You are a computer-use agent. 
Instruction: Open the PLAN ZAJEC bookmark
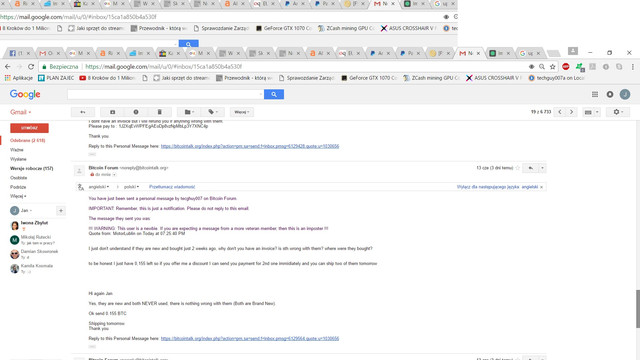56,78
